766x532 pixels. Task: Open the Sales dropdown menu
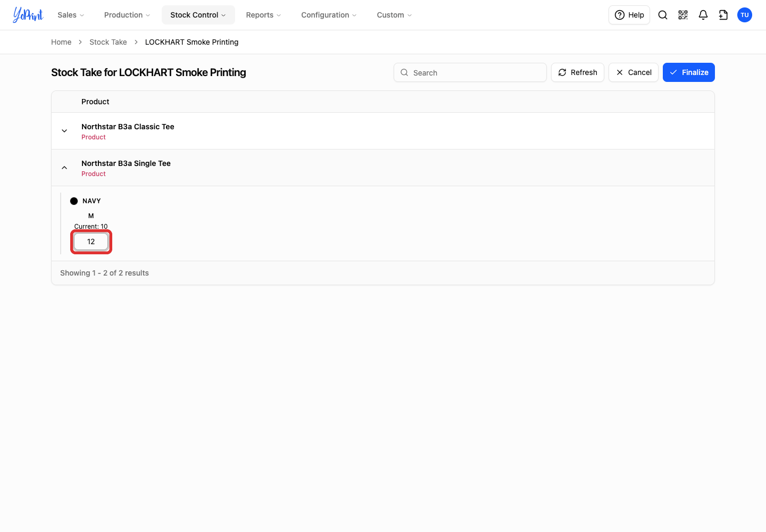click(x=71, y=15)
